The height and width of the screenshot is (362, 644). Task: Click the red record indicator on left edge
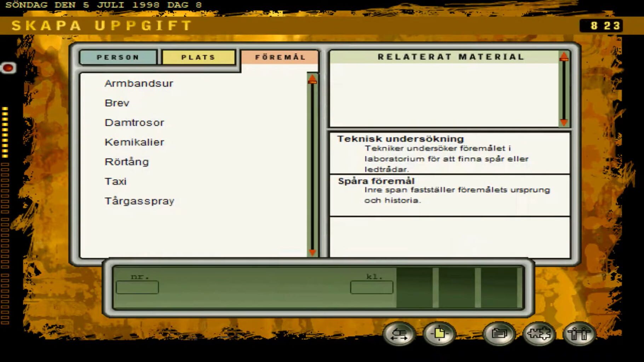pyautogui.click(x=8, y=68)
